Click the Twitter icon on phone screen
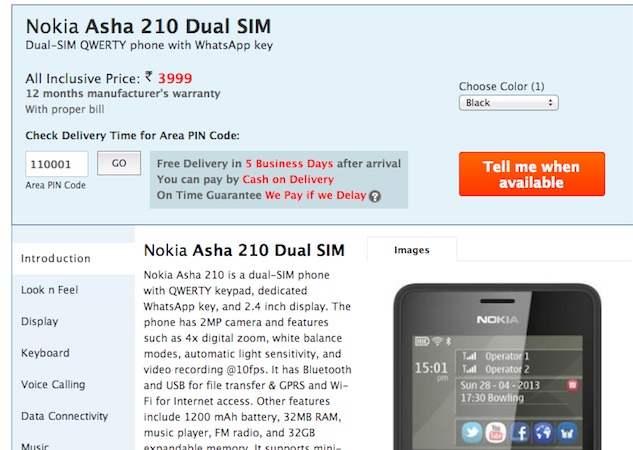633x450 pixels. (x=472, y=432)
